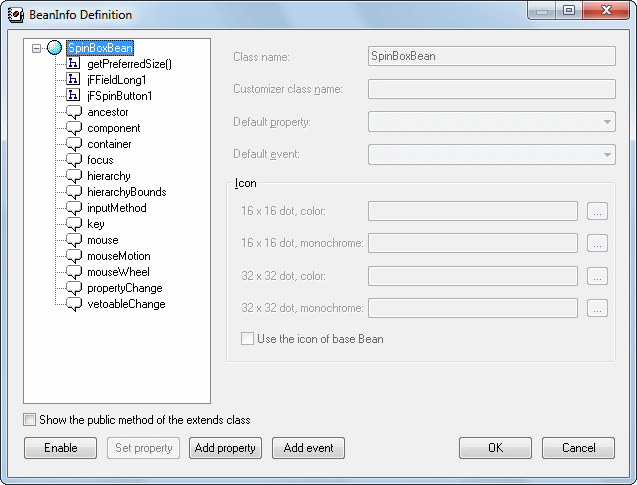Viewport: 637px width, 485px height.
Task: Collapse the SpinBoxBean tree node
Action: tap(37, 48)
